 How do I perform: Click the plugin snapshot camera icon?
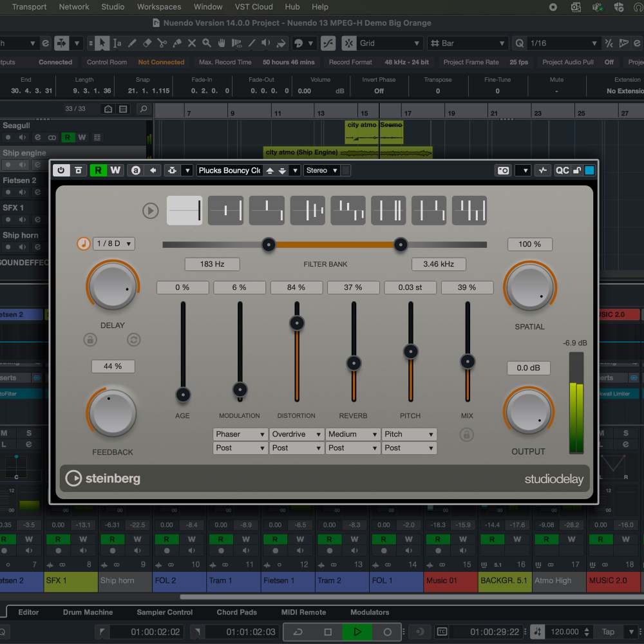click(503, 171)
